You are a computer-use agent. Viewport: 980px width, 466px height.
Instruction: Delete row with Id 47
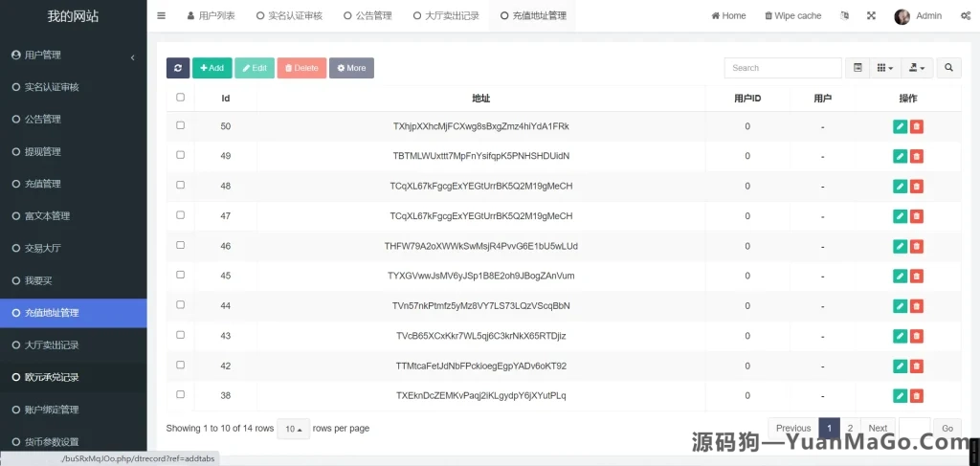tap(917, 216)
